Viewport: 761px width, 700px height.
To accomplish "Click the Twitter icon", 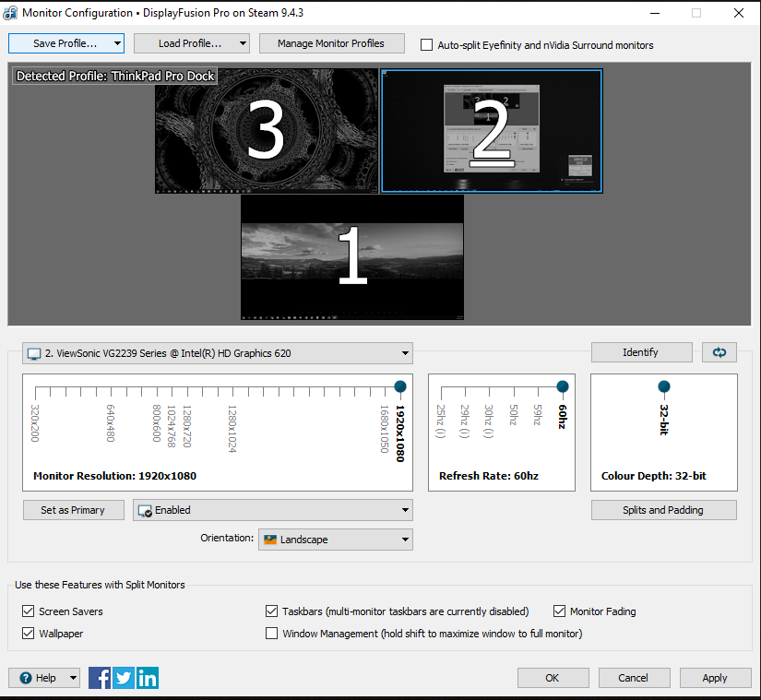I will pos(124,678).
